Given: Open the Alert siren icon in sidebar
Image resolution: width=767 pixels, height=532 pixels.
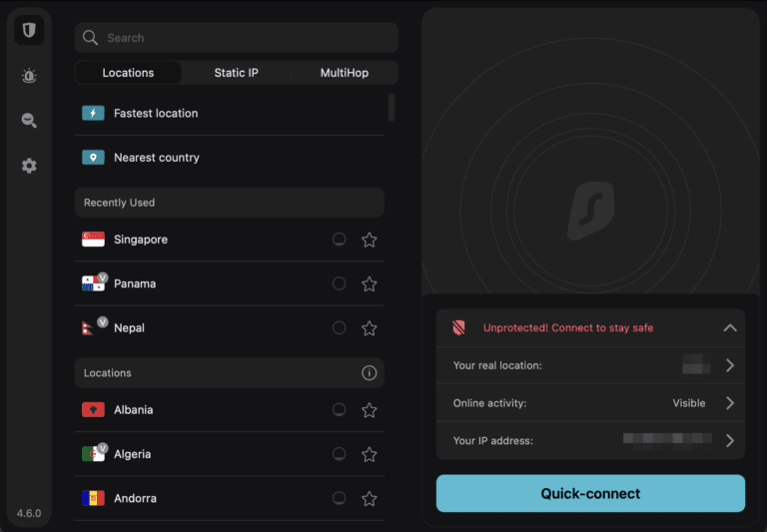Looking at the screenshot, I should pyautogui.click(x=29, y=76).
